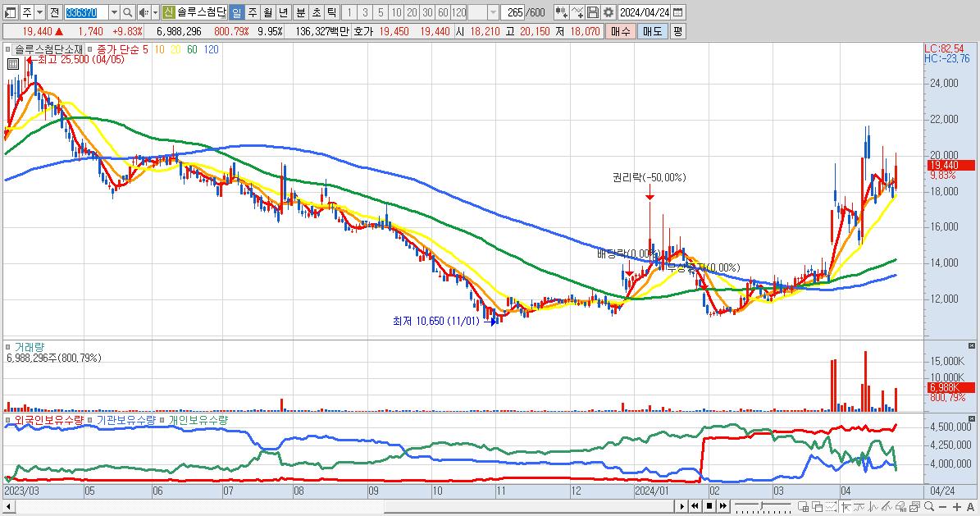This screenshot has width=980, height=516.
Task: Open chart settings gear icon
Action: pos(609,11)
